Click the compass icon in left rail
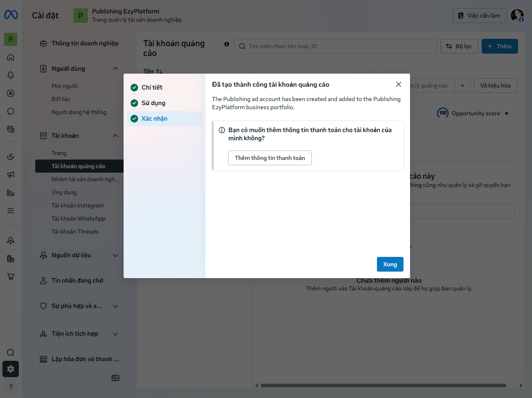The width and height of the screenshot is (532, 398). pos(11,93)
